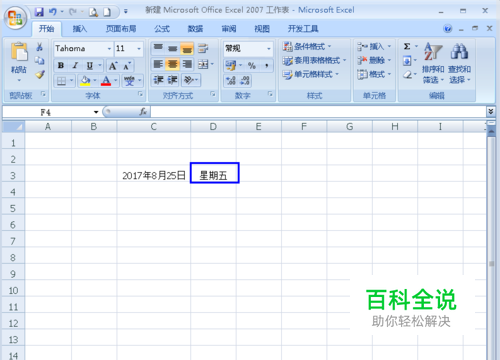The image size is (500, 360).
Task: Open 查找和选择 find and select
Action: click(x=459, y=63)
